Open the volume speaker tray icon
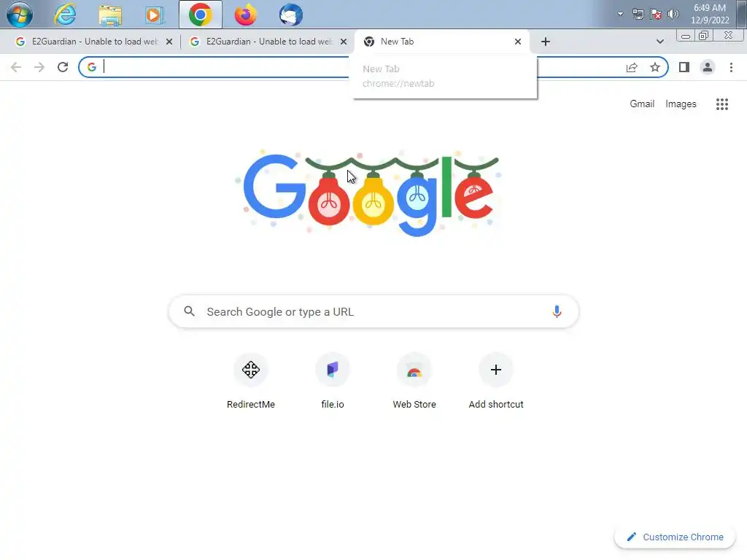Viewport: 747px width, 560px height. 673,14
